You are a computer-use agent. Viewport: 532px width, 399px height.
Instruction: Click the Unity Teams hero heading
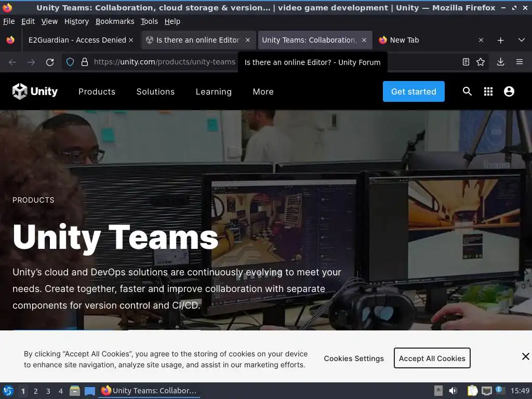(x=115, y=237)
